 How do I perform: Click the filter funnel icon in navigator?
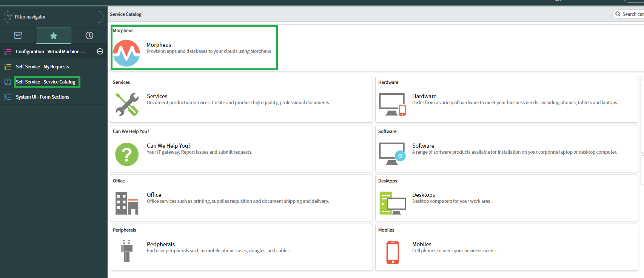click(10, 17)
